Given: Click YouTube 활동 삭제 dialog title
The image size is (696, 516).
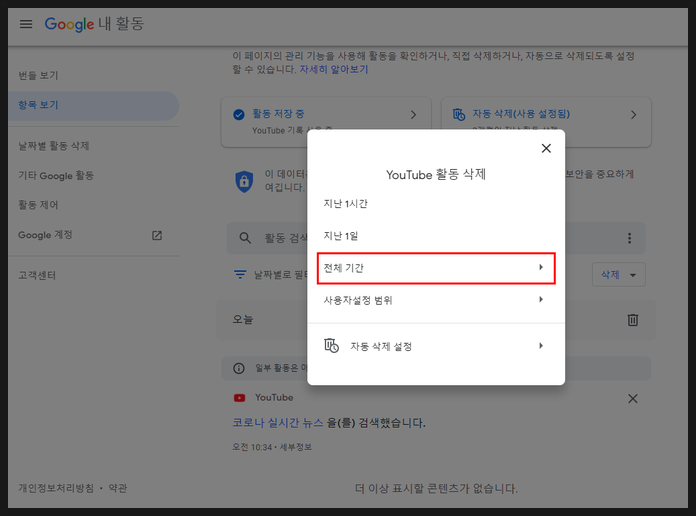Looking at the screenshot, I should tap(436, 175).
